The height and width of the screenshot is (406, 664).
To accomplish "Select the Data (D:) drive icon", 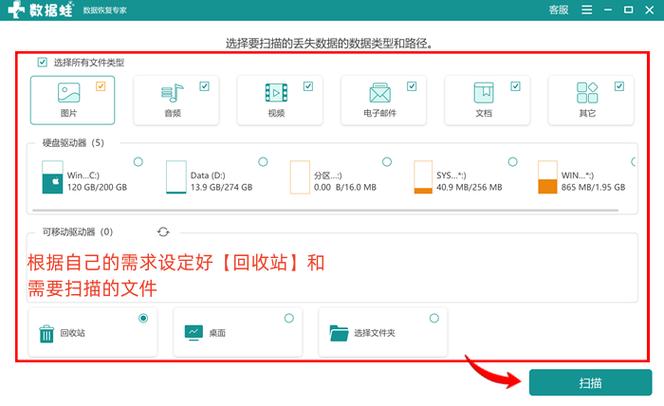I will pyautogui.click(x=176, y=177).
